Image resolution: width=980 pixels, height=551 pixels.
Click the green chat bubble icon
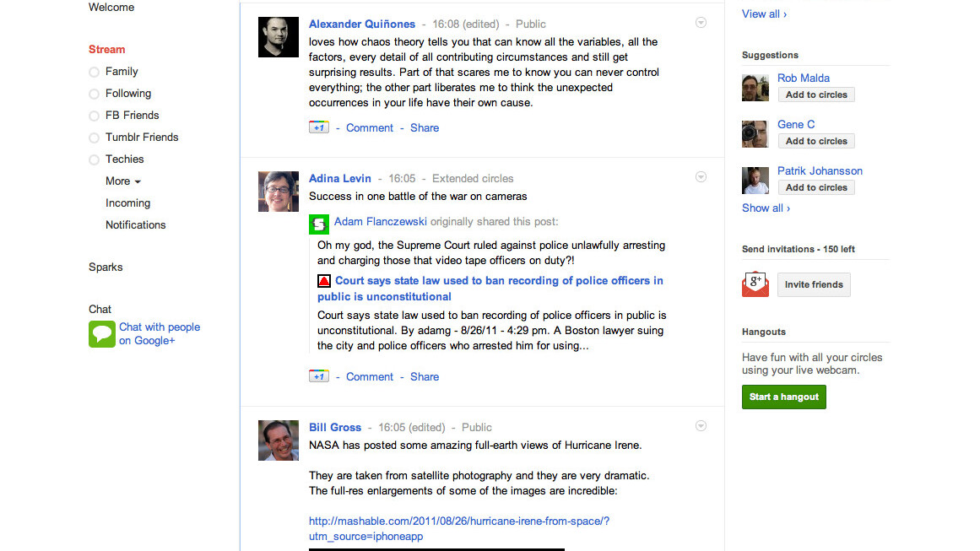102,334
